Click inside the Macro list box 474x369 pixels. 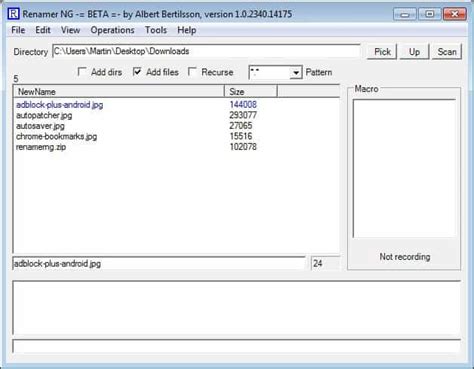(404, 168)
